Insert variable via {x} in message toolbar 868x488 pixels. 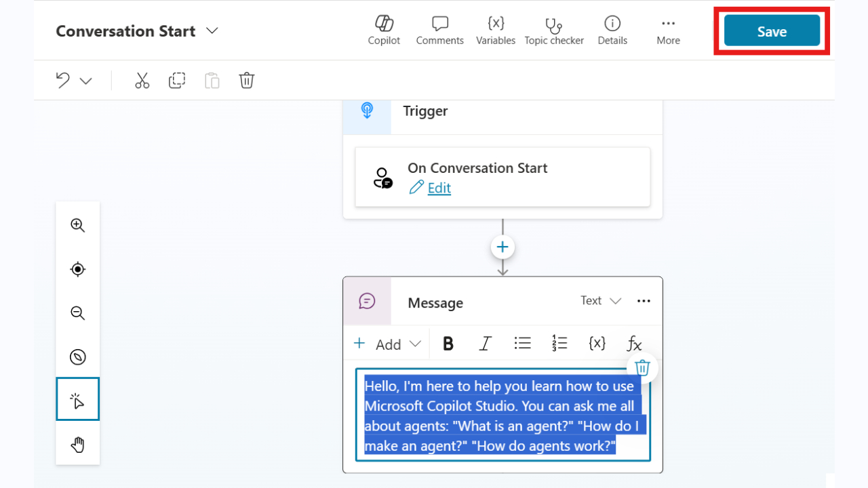pos(597,343)
